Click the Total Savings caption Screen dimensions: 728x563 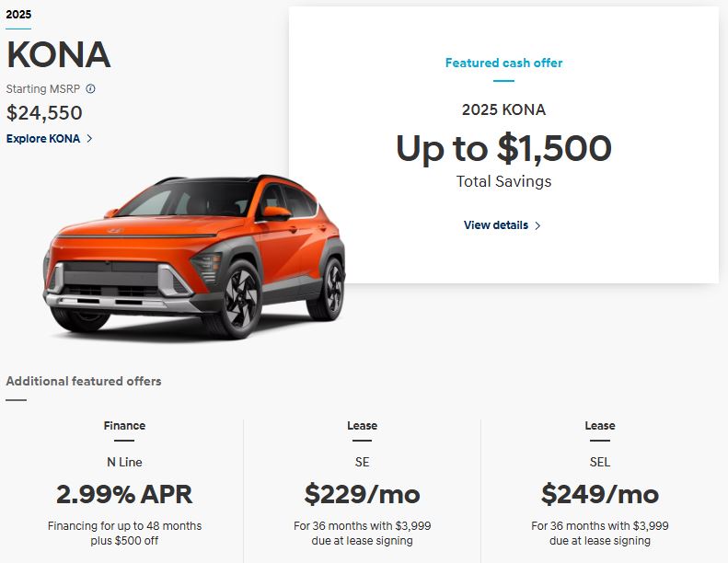tap(503, 181)
